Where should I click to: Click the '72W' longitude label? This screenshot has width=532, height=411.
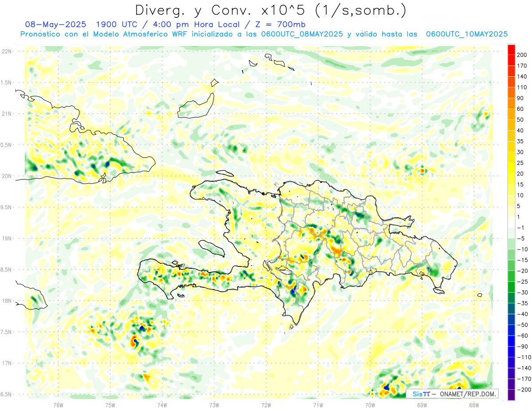266,404
